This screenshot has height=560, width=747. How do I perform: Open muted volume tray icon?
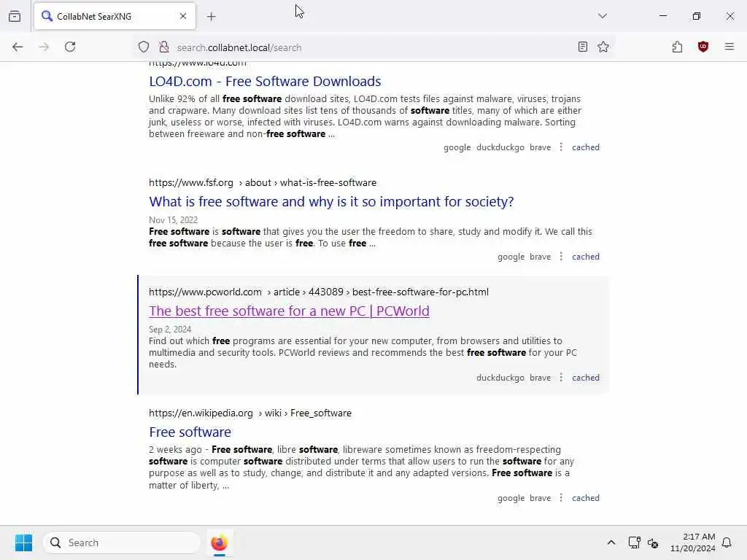point(653,542)
